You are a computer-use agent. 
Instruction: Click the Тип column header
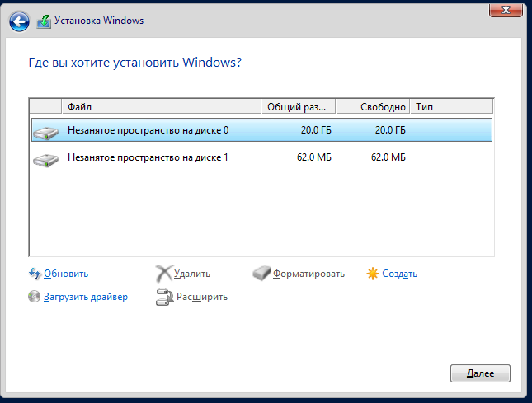[x=452, y=107]
